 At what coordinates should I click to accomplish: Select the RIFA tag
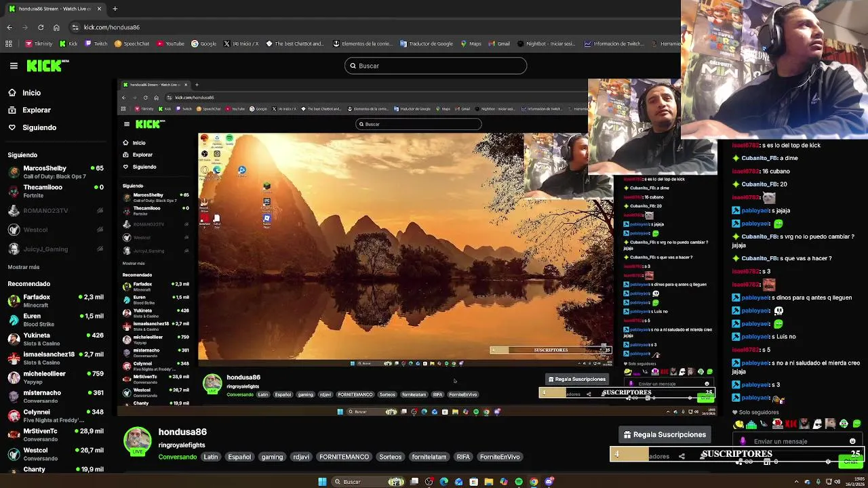coord(463,457)
